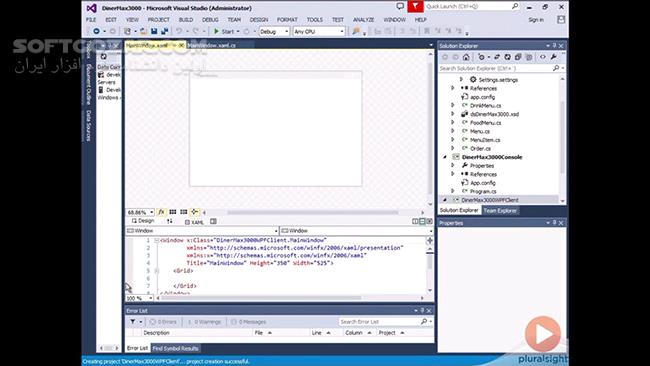
Task: Click the feedback speech bubble icon
Action: (400, 7)
